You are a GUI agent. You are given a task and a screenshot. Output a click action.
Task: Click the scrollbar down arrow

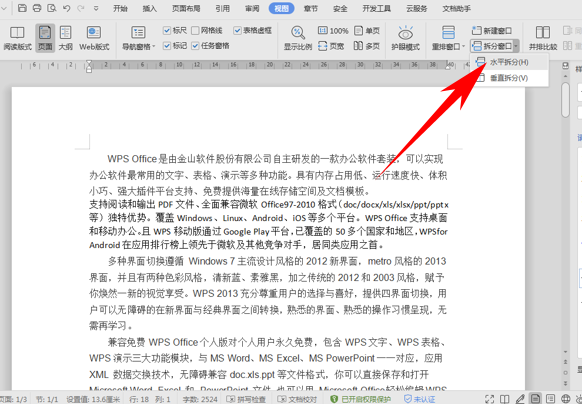coord(566,352)
